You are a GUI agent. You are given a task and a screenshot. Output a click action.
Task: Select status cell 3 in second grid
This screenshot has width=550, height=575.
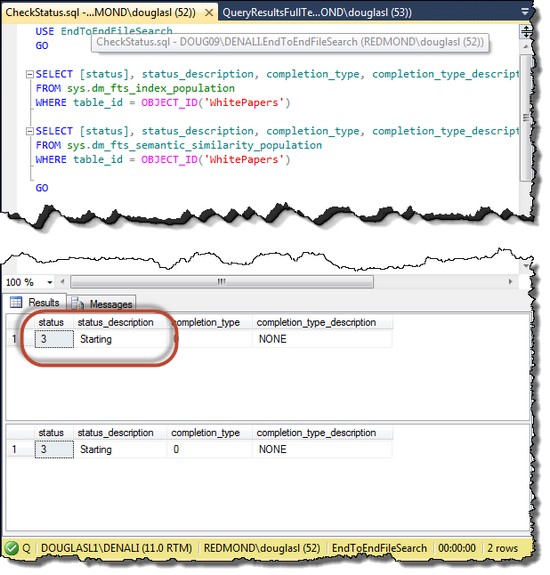point(54,450)
